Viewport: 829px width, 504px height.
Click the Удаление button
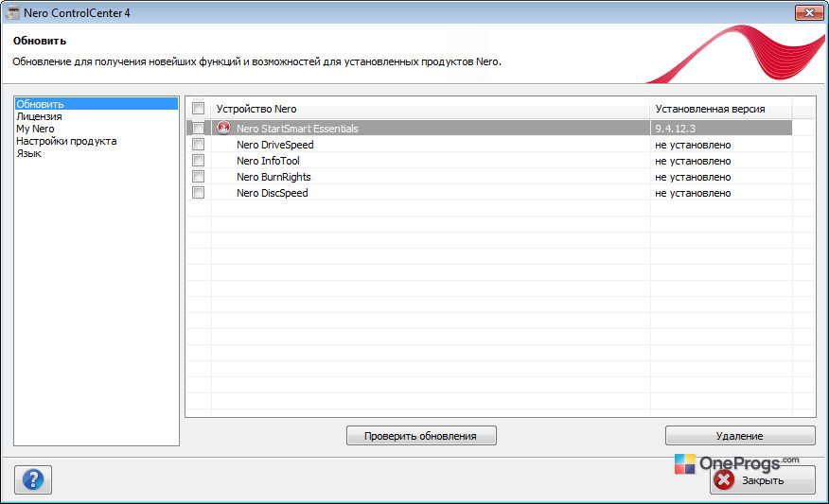coord(740,436)
